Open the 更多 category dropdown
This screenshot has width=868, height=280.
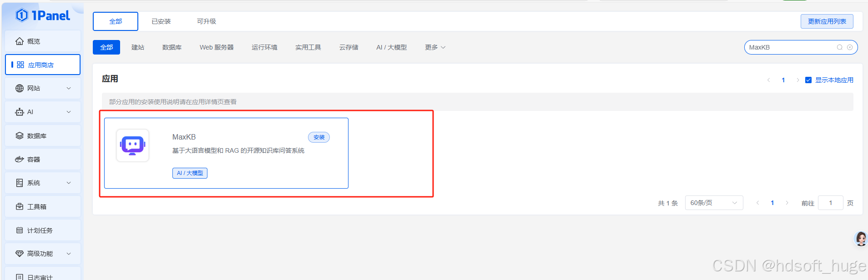435,47
